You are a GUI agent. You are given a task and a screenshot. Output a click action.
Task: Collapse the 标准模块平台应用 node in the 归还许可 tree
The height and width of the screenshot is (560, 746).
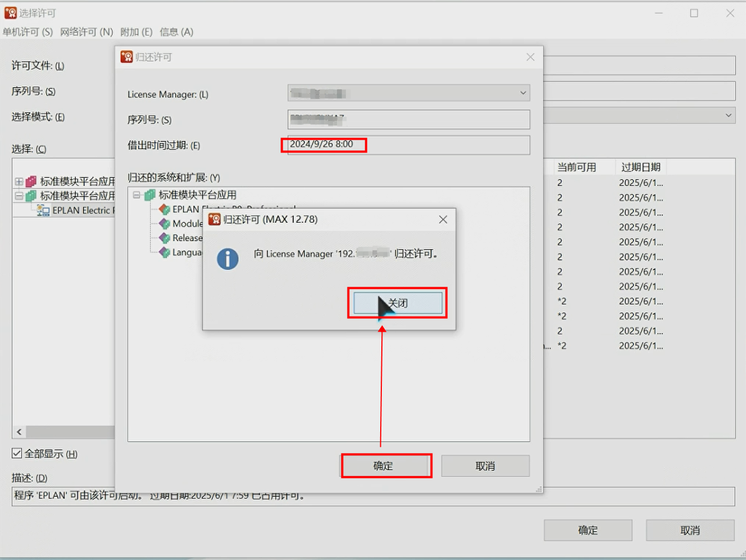point(136,195)
